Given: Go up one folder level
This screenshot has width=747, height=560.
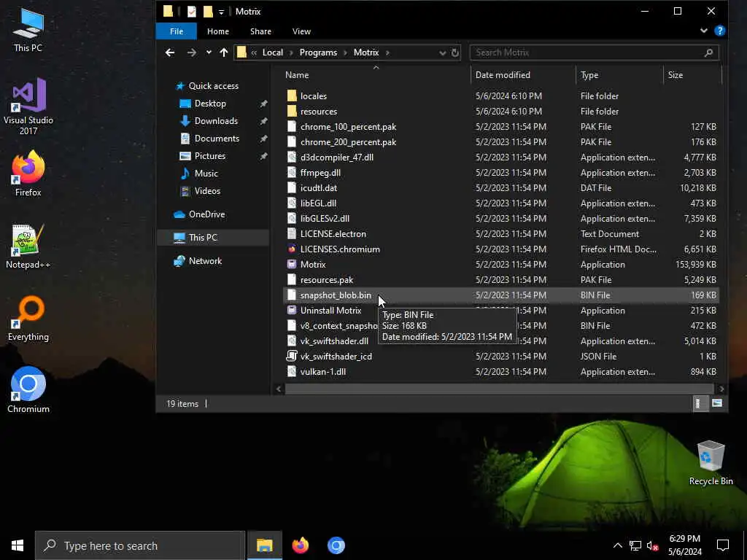Looking at the screenshot, I should (224, 52).
